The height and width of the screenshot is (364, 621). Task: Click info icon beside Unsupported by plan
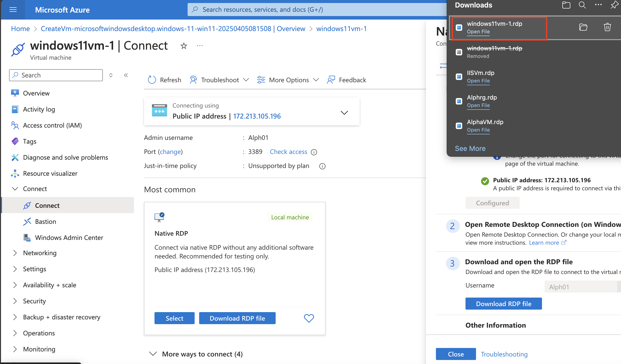tap(322, 166)
